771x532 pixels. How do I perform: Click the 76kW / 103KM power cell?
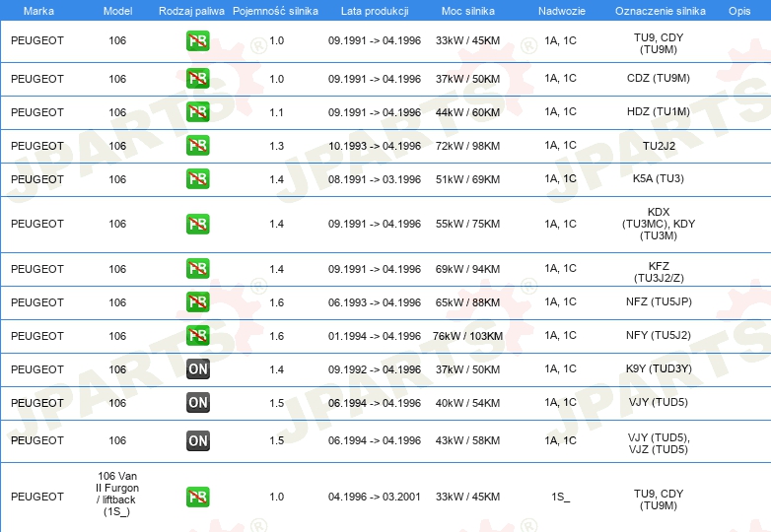point(467,336)
